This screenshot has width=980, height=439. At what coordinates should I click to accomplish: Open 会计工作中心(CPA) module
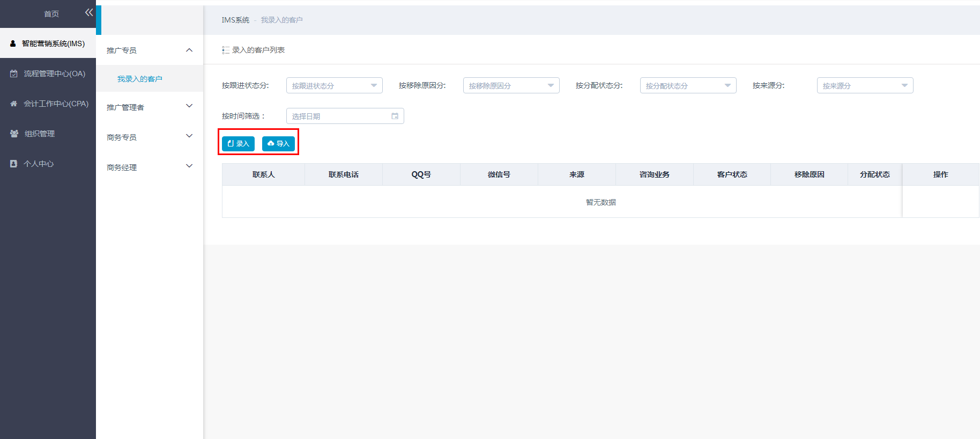[x=48, y=103]
